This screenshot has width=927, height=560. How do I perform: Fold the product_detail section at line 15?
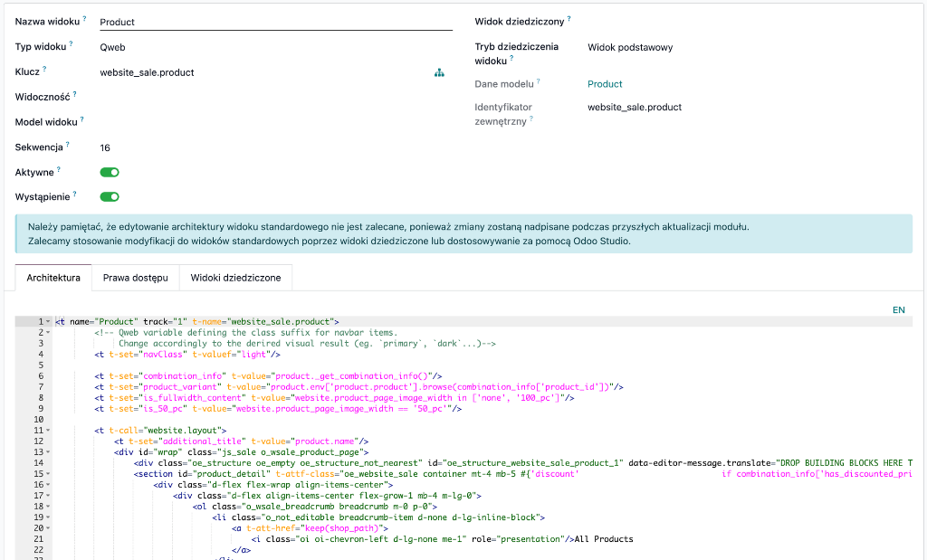coord(48,474)
